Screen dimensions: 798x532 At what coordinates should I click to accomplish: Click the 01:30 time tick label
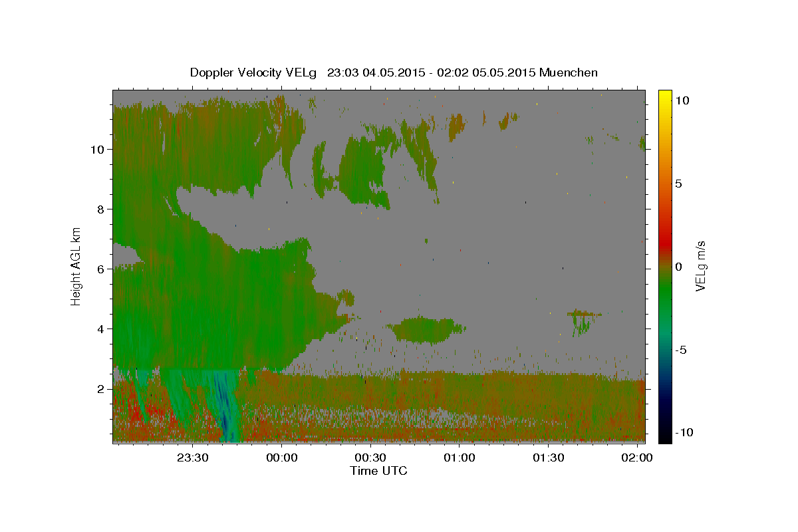[x=548, y=458]
